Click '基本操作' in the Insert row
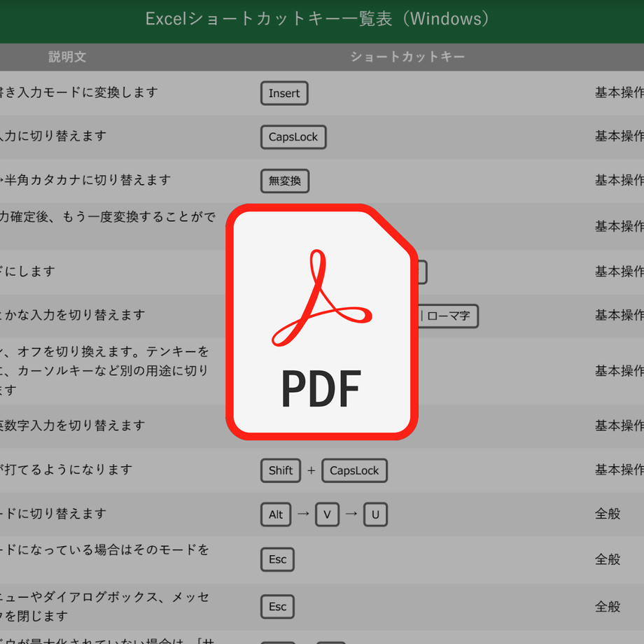The height and width of the screenshot is (644, 644). tap(619, 92)
